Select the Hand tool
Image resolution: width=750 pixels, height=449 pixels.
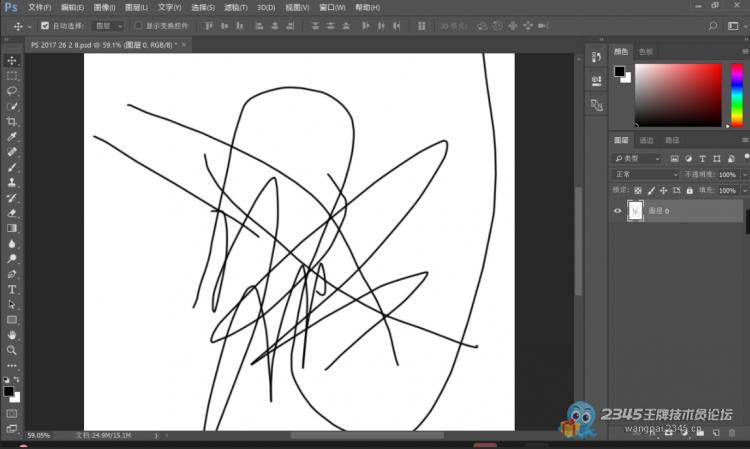[12, 335]
